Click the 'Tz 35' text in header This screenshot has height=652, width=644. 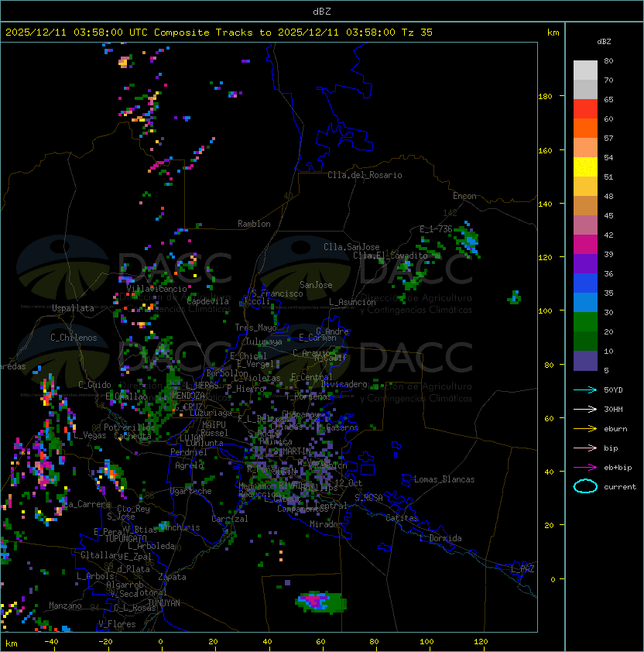coord(417,33)
